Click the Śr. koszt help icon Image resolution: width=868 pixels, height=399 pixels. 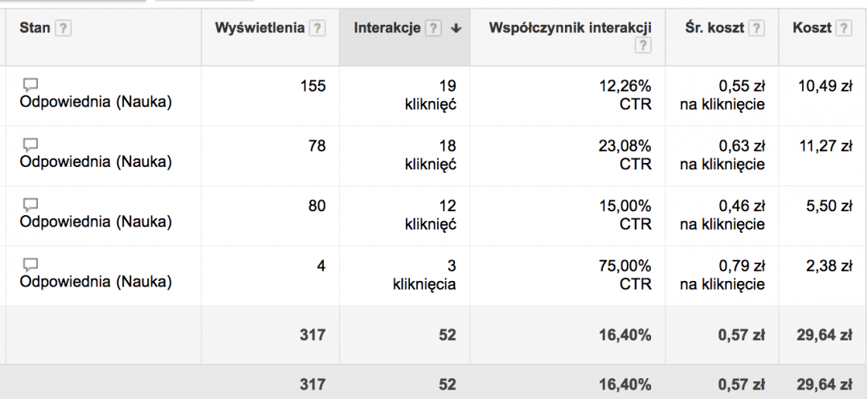pos(756,28)
